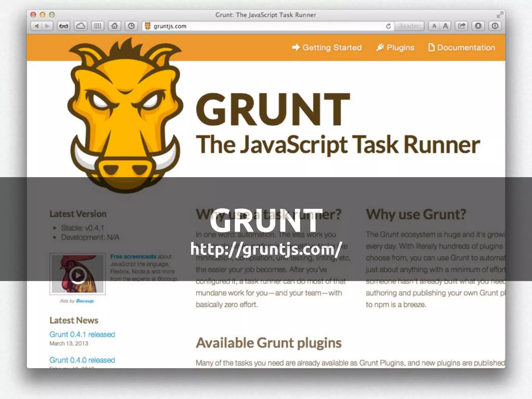Click 'Stable: v0.4.1' list item
The width and height of the screenshot is (532, 399).
click(83, 228)
